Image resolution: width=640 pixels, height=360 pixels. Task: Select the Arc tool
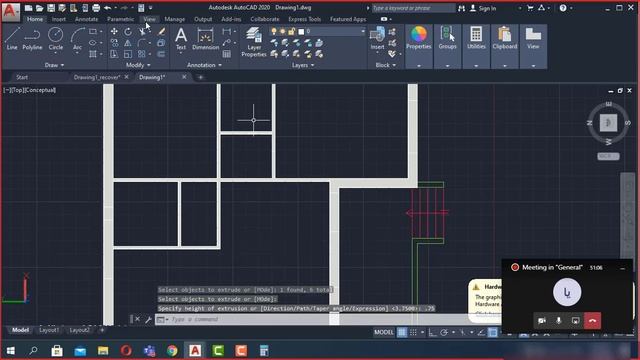tap(78, 38)
